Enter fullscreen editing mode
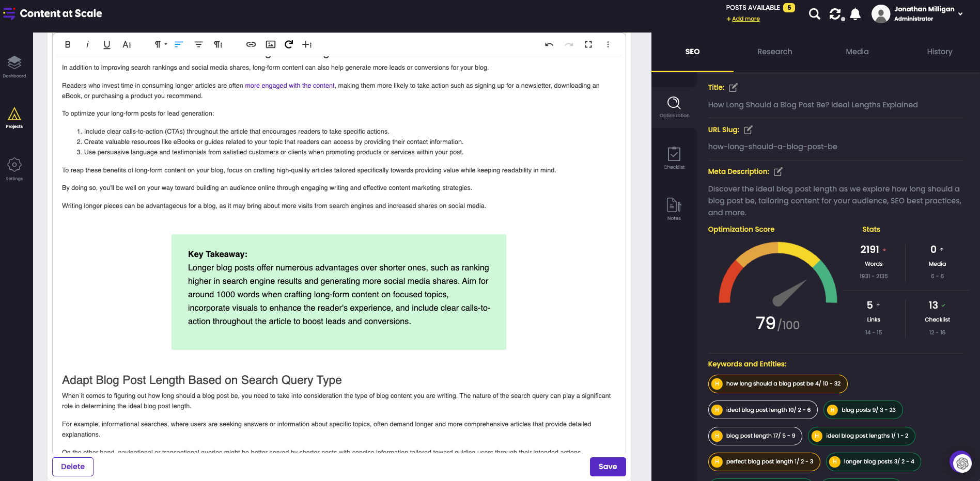 click(x=588, y=44)
